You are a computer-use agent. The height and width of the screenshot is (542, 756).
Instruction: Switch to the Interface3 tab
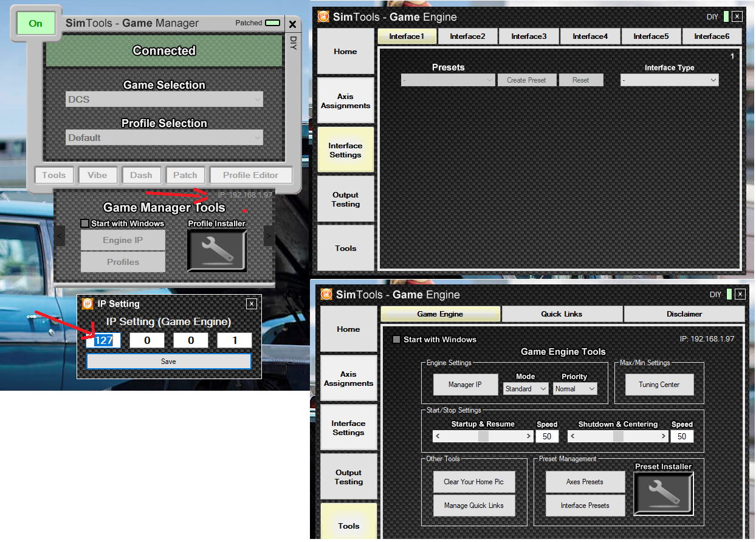click(x=529, y=36)
